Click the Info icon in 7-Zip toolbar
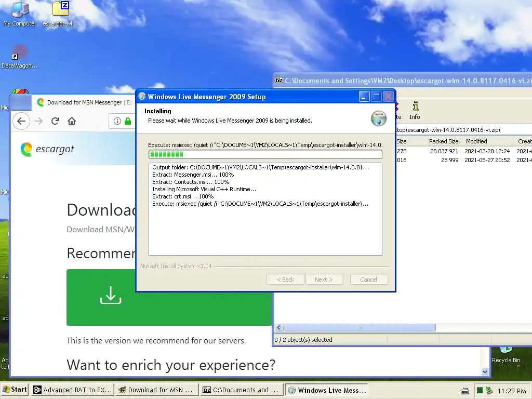 [x=415, y=110]
